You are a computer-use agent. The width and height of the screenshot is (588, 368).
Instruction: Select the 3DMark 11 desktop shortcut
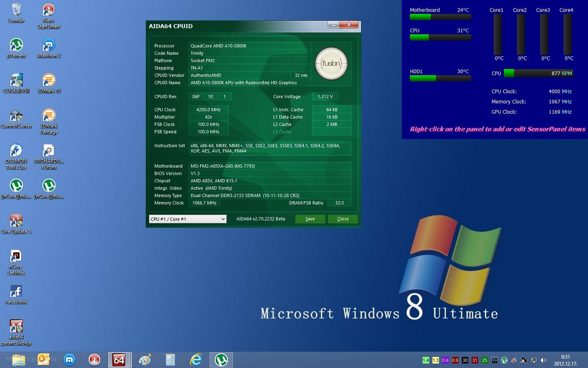tap(49, 83)
